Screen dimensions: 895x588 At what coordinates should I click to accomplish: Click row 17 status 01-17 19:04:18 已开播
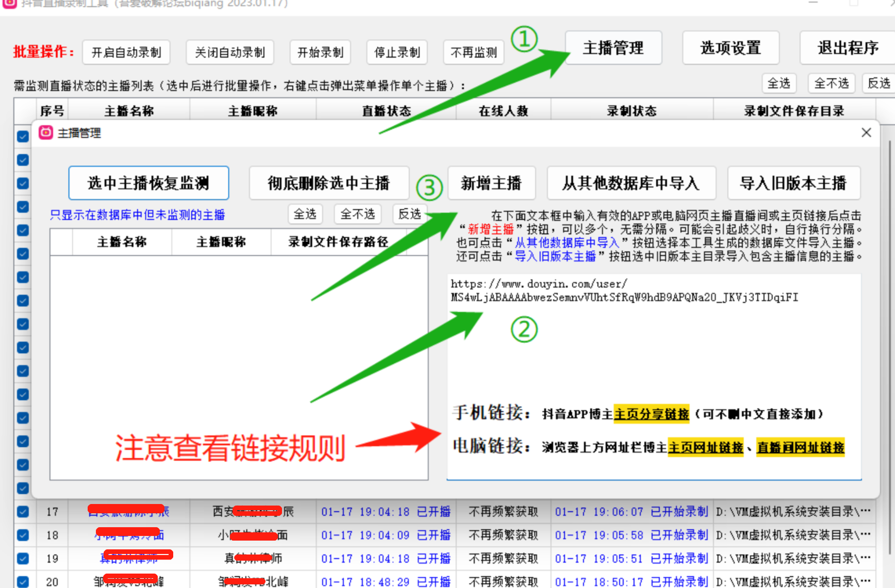386,512
